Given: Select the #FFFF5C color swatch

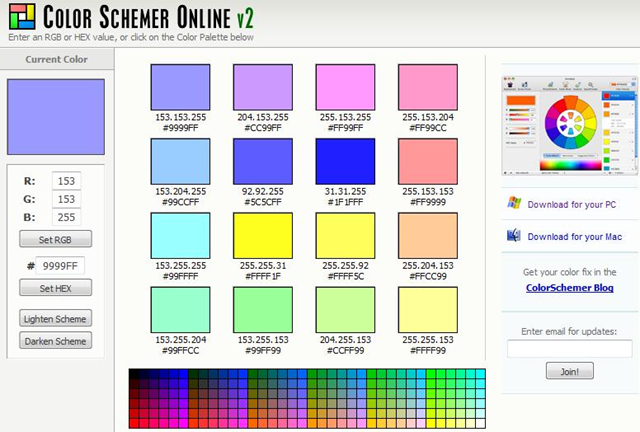Looking at the screenshot, I should point(345,236).
